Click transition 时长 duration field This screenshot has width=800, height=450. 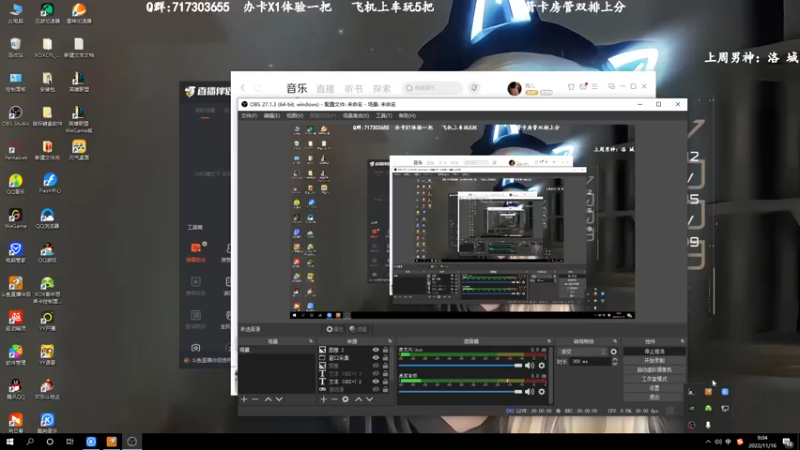tap(589, 361)
